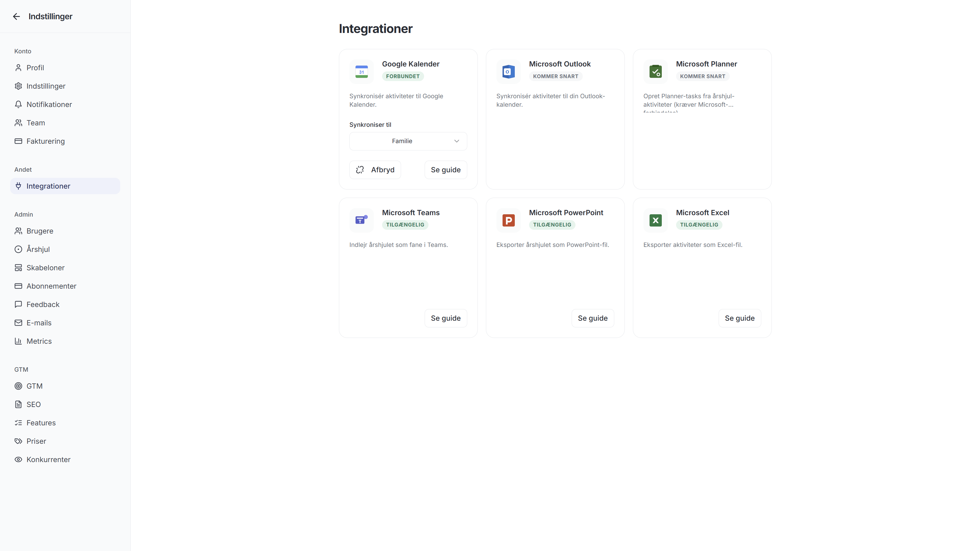980x551 pixels.
Task: Click 'Eksporter årshjulet som PowerPoint-fil.' text
Action: 553,245
